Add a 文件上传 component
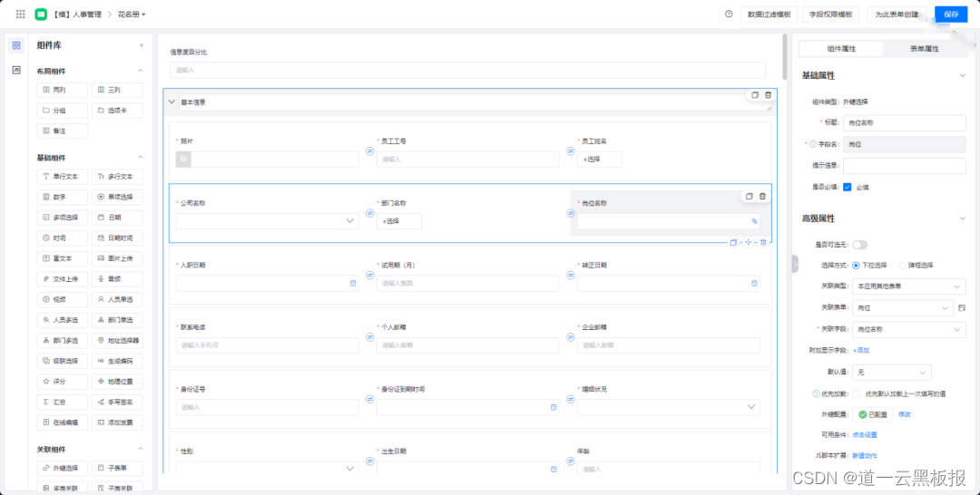This screenshot has width=980, height=495. [63, 279]
